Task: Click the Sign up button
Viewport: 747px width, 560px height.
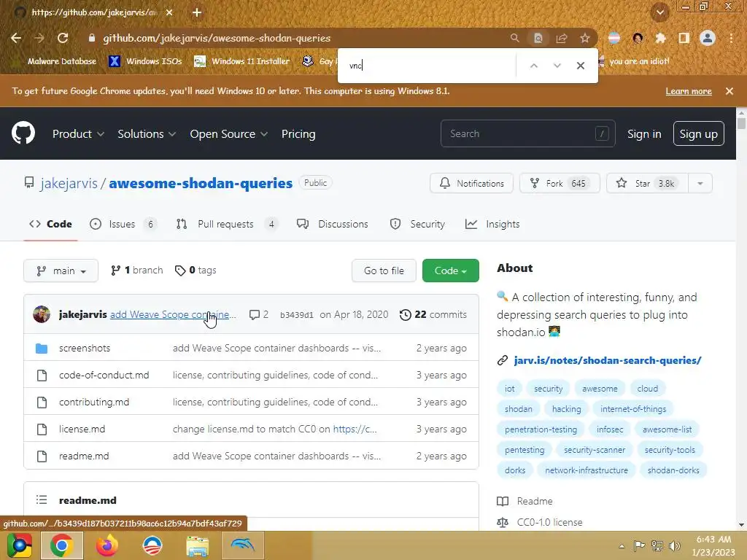Action: 698,134
